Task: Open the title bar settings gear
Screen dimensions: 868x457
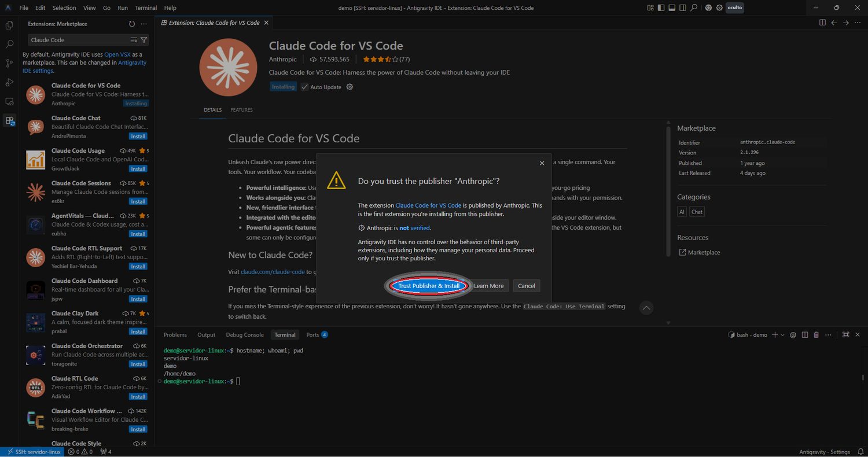Action: pyautogui.click(x=719, y=8)
